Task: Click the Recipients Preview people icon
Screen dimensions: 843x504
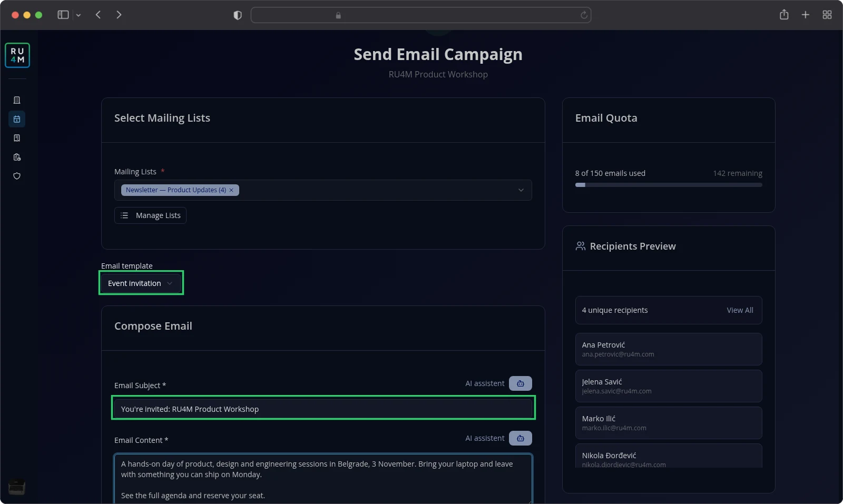Action: (x=581, y=246)
